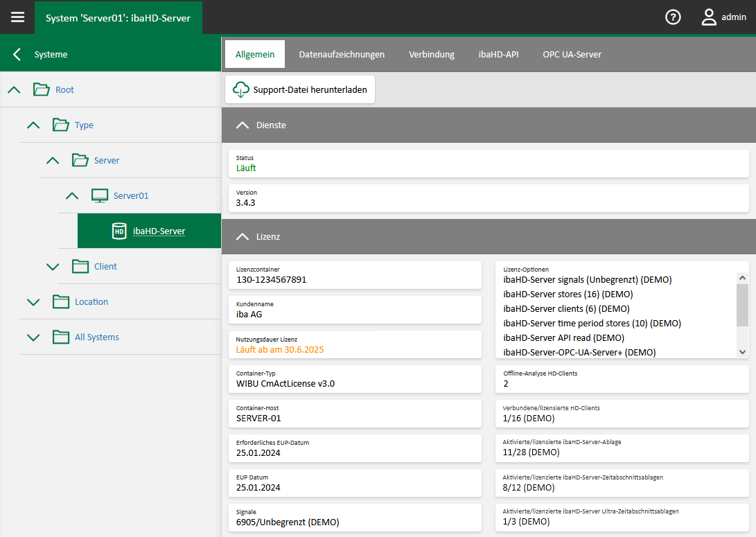Viewport: 756px width, 537px height.
Task: Click the back arrow beside Systeme
Action: 17,54
